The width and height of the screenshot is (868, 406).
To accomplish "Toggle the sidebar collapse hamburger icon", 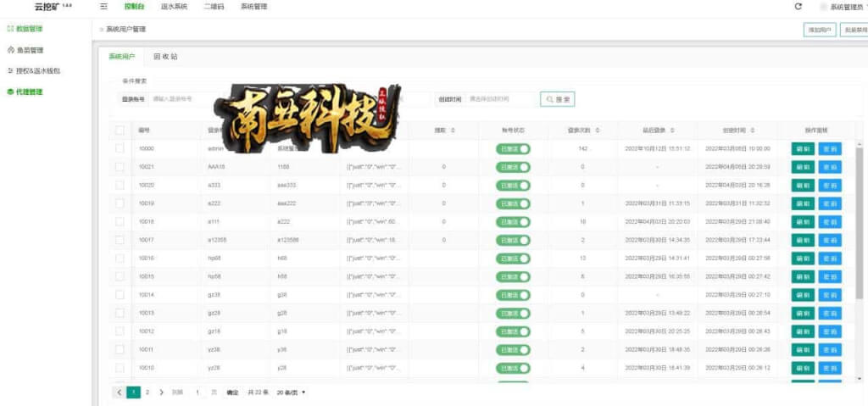I will tap(103, 7).
